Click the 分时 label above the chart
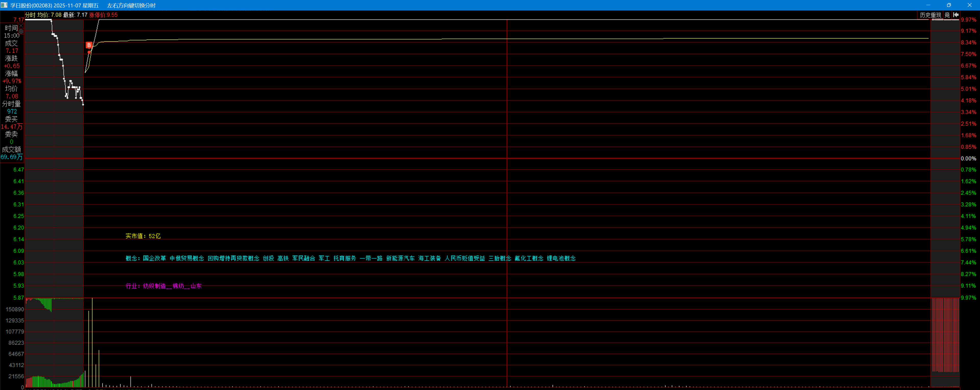The height and width of the screenshot is (390, 980). click(30, 15)
